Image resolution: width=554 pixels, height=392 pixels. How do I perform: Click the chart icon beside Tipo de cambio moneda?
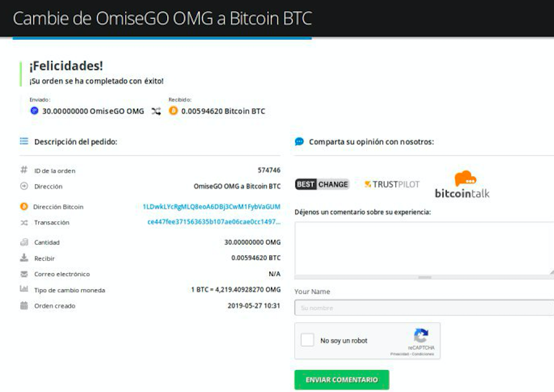click(23, 289)
